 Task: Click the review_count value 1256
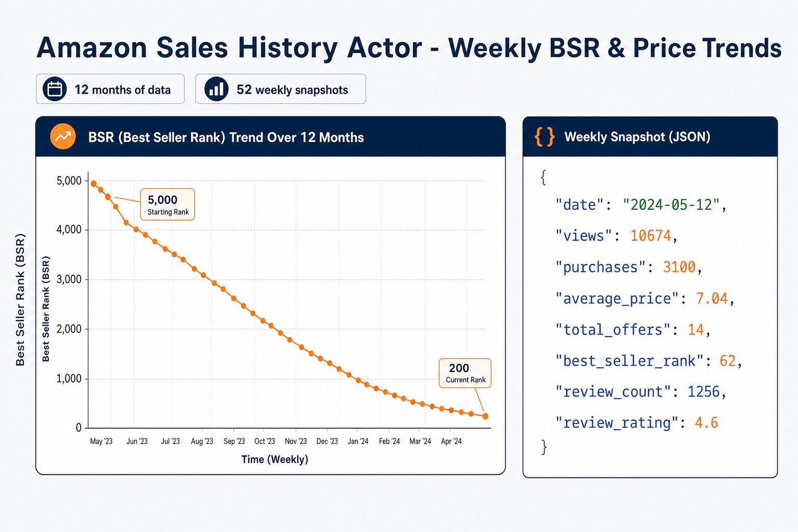click(x=703, y=392)
